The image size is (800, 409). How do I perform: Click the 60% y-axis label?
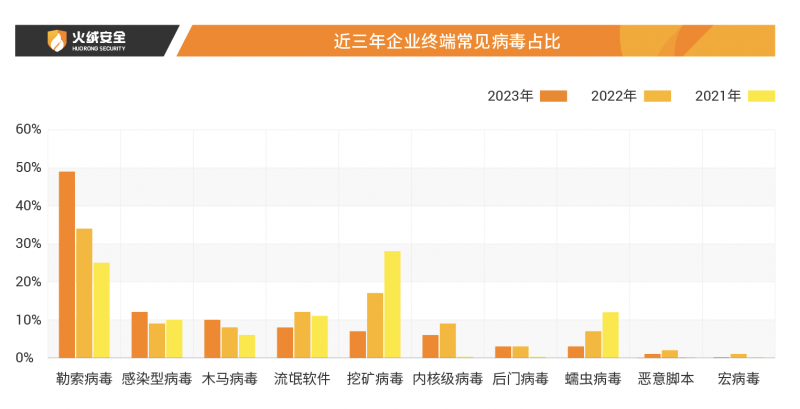pos(28,129)
